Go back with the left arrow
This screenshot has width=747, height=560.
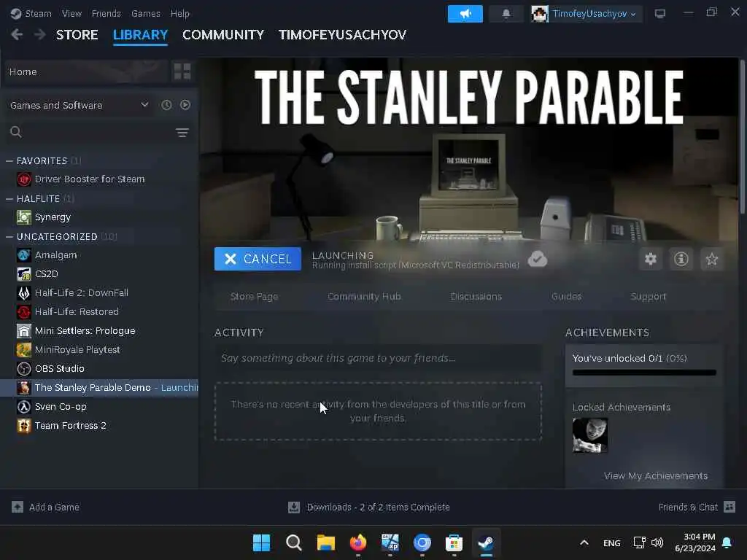tap(17, 35)
